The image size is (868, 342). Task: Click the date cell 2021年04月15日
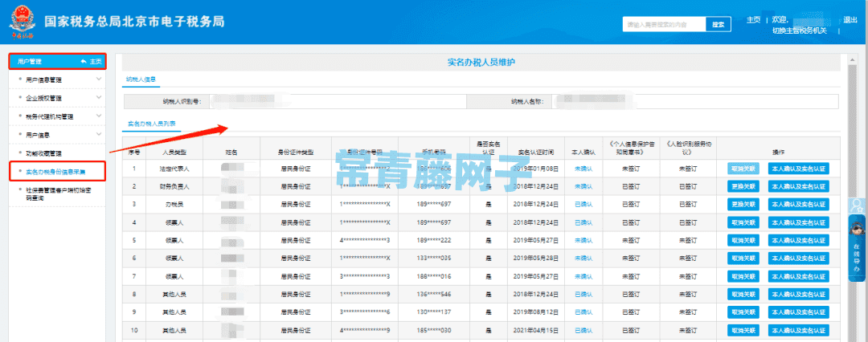click(536, 331)
